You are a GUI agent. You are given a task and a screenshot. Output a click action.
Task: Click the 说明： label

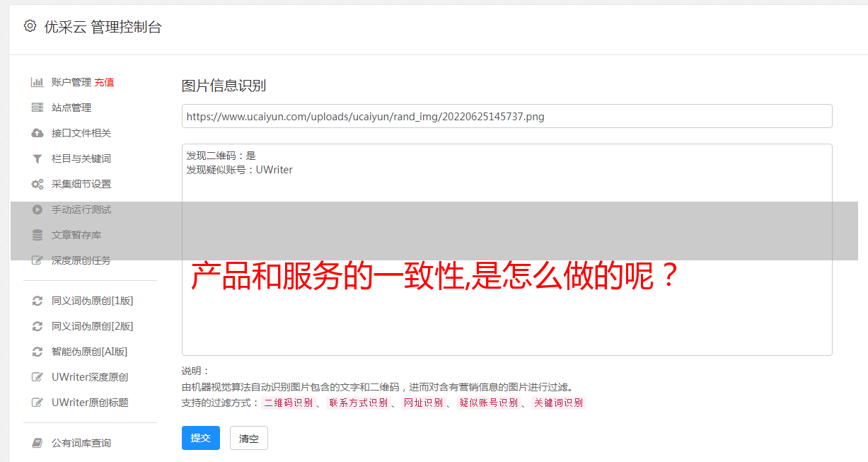click(x=196, y=371)
